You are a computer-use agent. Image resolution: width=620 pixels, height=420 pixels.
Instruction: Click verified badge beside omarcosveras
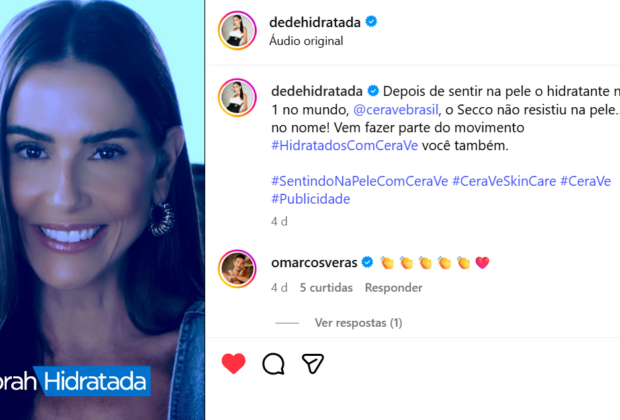click(x=367, y=262)
